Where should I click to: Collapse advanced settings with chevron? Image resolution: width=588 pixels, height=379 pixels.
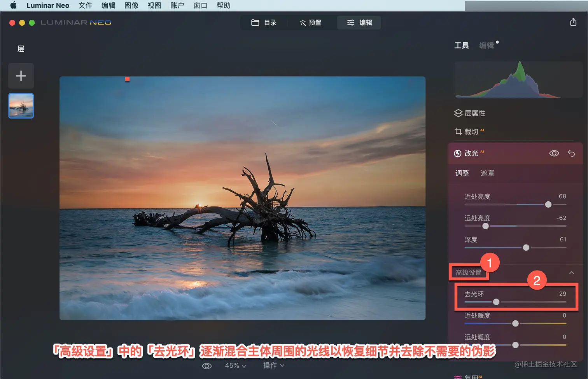572,272
